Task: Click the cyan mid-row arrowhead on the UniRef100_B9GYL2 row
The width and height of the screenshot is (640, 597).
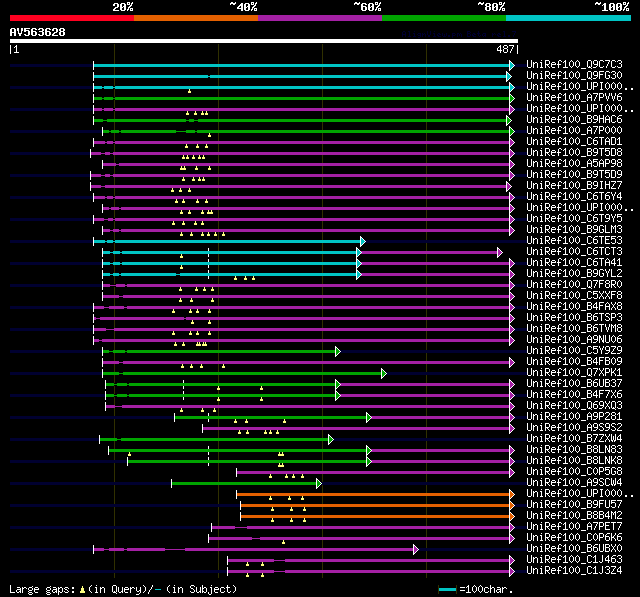Action: [359, 275]
